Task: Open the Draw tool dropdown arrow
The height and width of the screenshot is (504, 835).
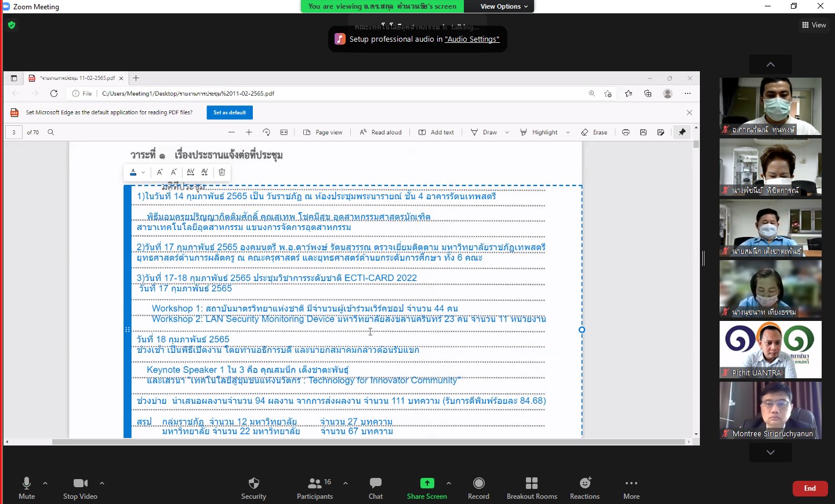Action: click(x=507, y=133)
